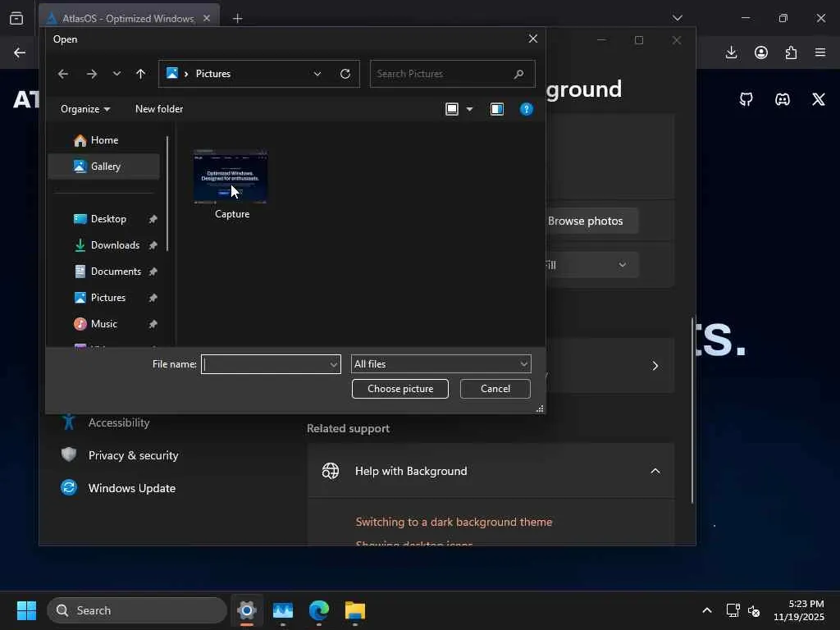The width and height of the screenshot is (840, 630).
Task: Open the list all tabs chevron
Action: [677, 18]
